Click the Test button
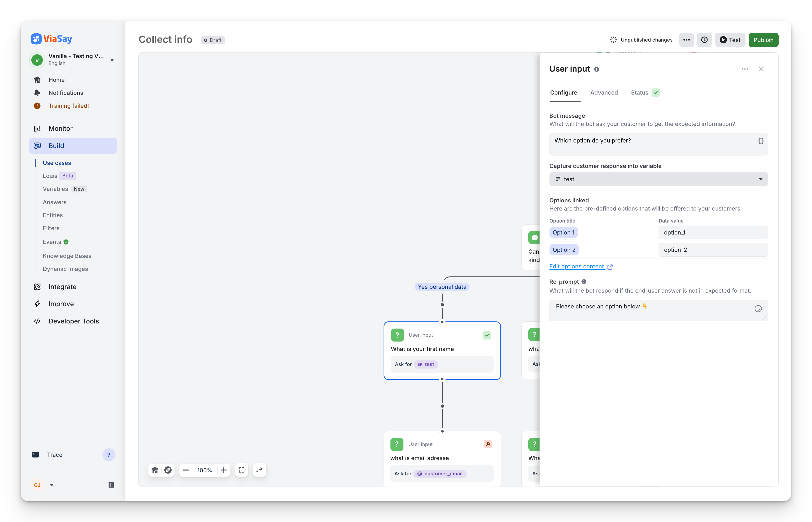Image resolution: width=812 pixels, height=522 pixels. pos(730,40)
